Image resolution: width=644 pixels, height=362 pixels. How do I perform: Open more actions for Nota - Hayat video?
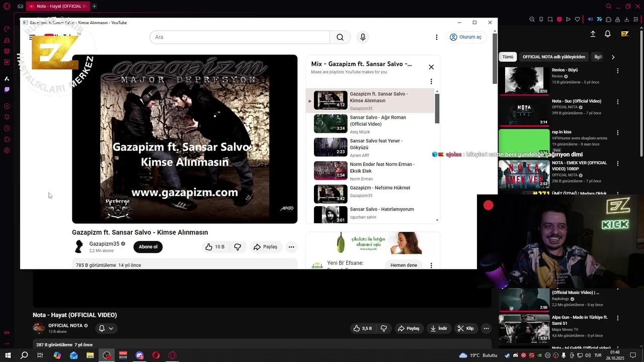486,328
